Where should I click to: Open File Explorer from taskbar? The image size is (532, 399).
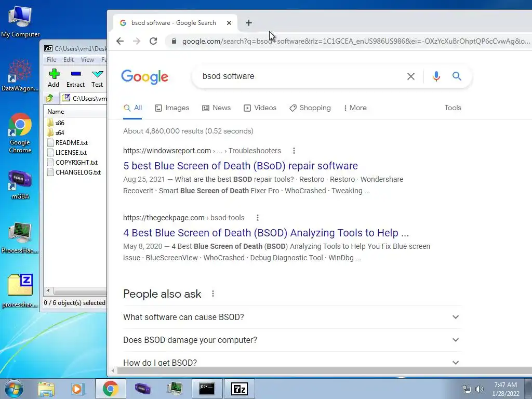coord(46,389)
